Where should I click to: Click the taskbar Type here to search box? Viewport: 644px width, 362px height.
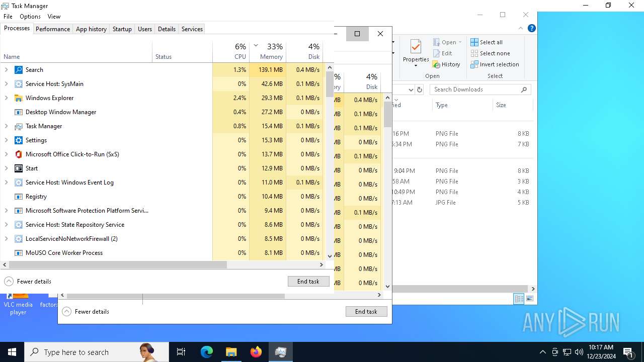97,352
